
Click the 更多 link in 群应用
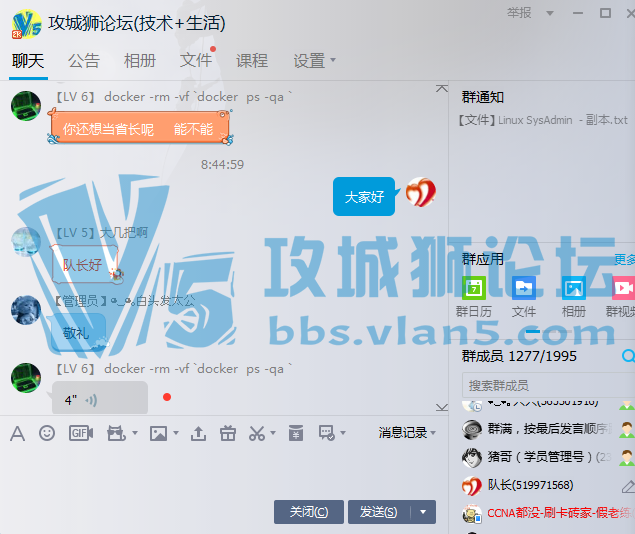pos(624,259)
